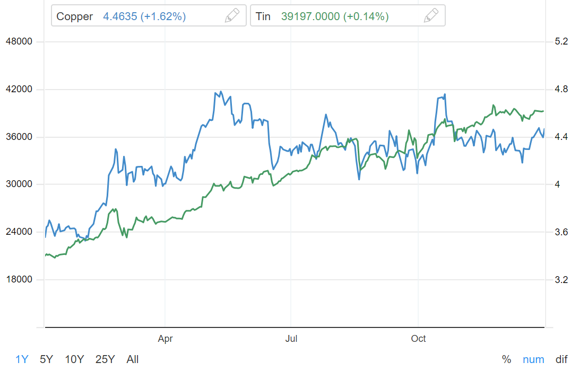588x371 pixels.
Task: Enable the num display mode
Action: 533,359
